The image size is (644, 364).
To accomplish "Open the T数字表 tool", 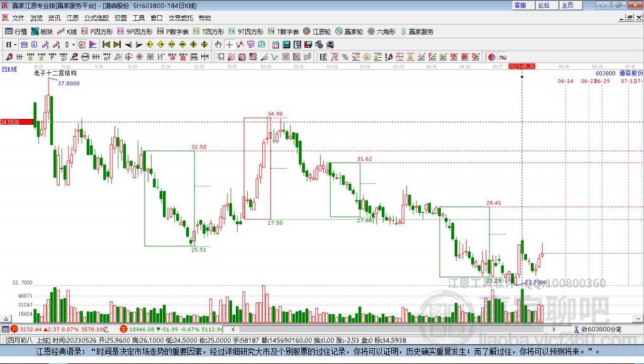I will tap(284, 31).
